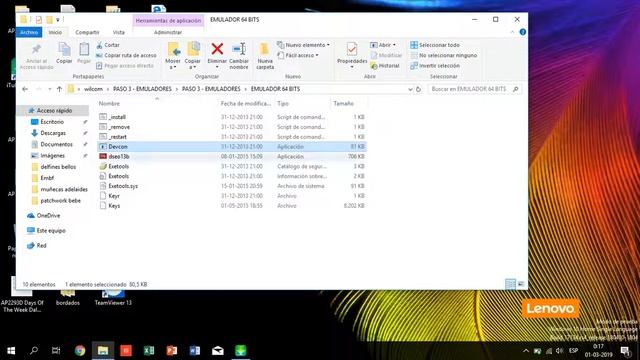This screenshot has width=640, height=360.
Task: Click the Buscar en EMULADOR 64 BITS field
Action: tap(475, 89)
